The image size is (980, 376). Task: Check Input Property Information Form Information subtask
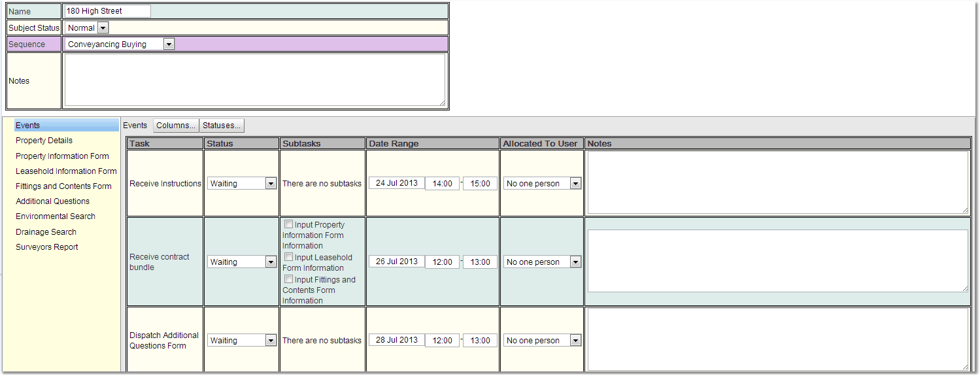[x=288, y=224]
